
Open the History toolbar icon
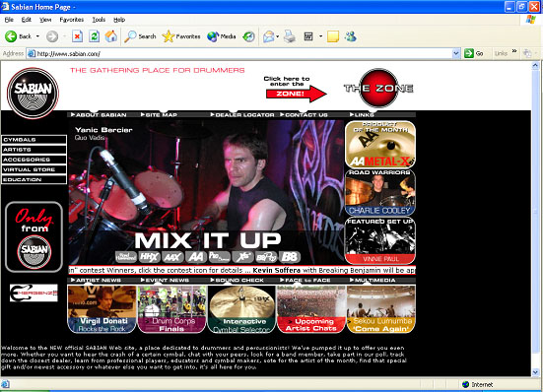248,36
